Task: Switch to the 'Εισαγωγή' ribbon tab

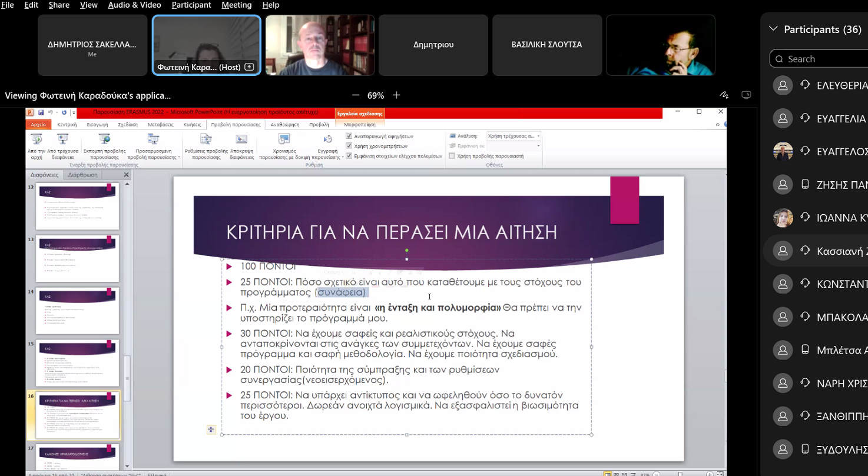Action: tap(97, 125)
